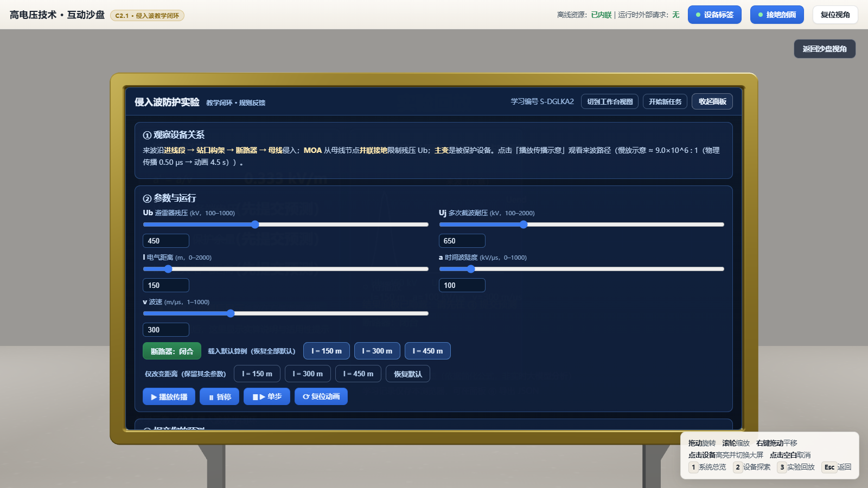Load default example l = 150 m
This screenshot has height=488, width=868.
pos(327,351)
